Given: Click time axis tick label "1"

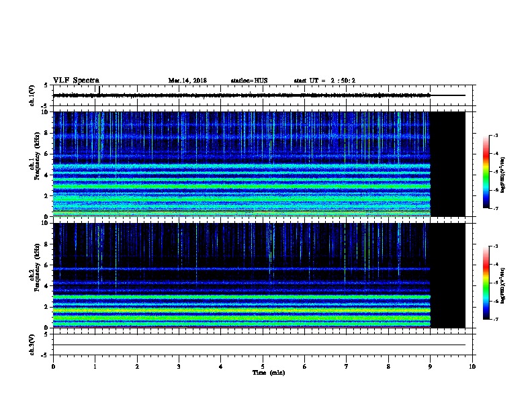Looking at the screenshot, I should point(95,367).
